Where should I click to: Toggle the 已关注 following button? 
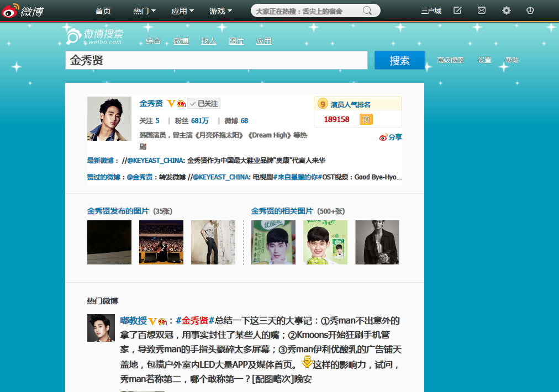click(204, 103)
